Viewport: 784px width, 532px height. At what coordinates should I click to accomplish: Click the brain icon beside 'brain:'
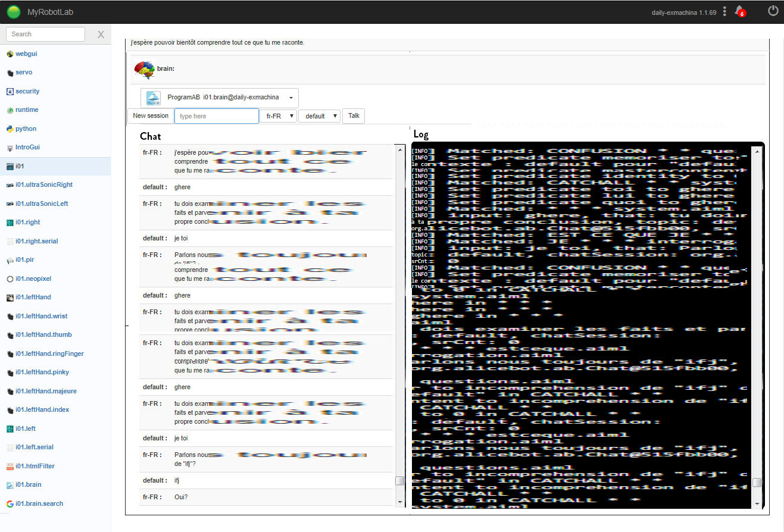pyautogui.click(x=145, y=69)
